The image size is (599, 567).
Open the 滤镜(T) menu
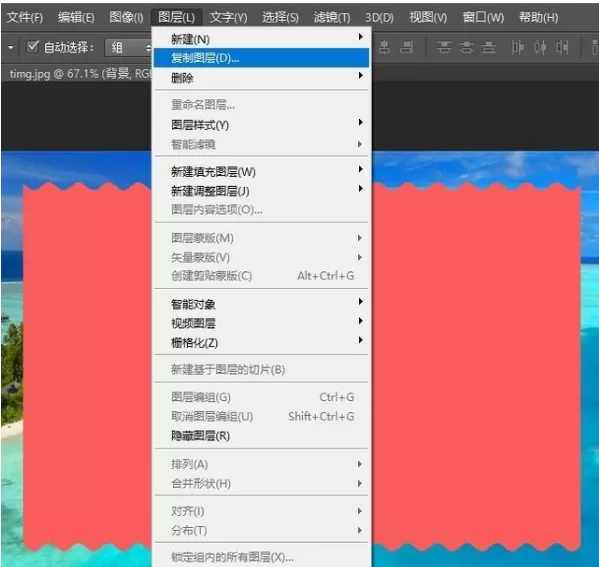pos(332,17)
